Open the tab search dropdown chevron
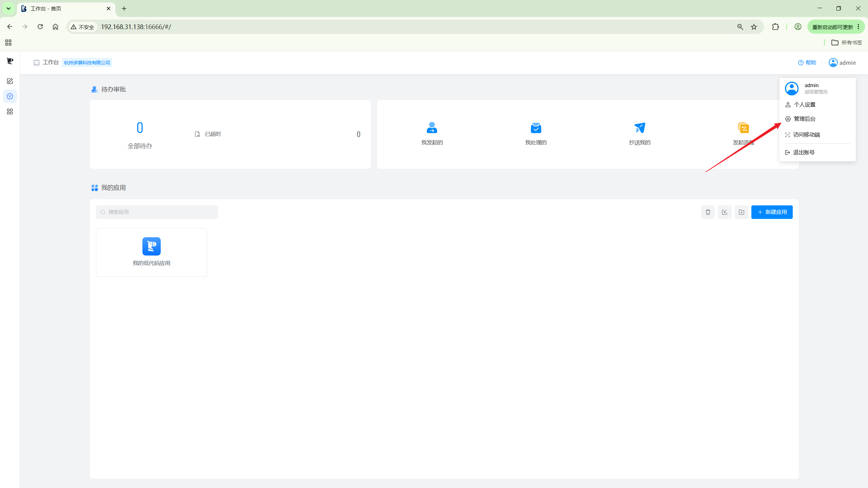This screenshot has height=488, width=868. point(8,8)
